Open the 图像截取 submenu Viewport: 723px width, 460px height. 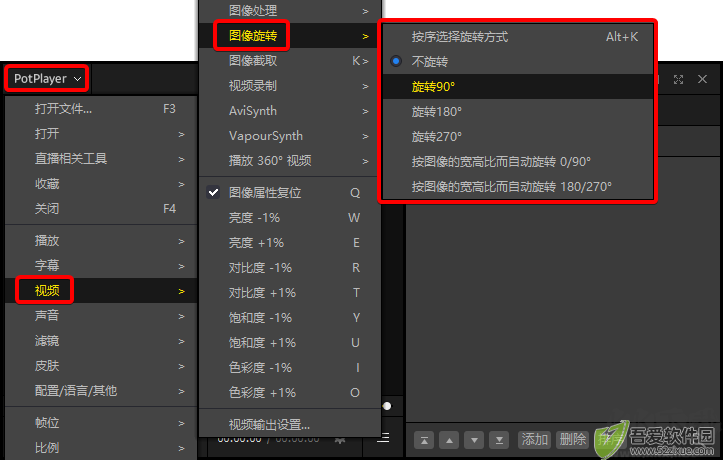[x=290, y=60]
